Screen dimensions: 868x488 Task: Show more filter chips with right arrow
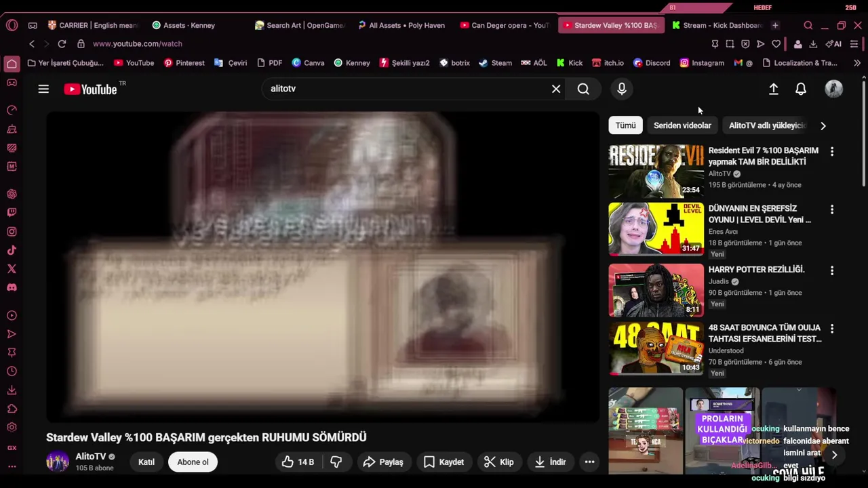click(823, 125)
